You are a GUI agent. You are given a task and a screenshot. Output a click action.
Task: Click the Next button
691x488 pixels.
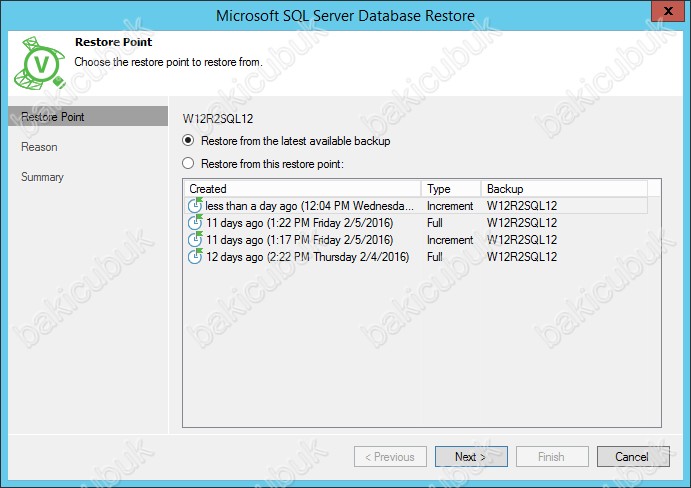tap(471, 457)
